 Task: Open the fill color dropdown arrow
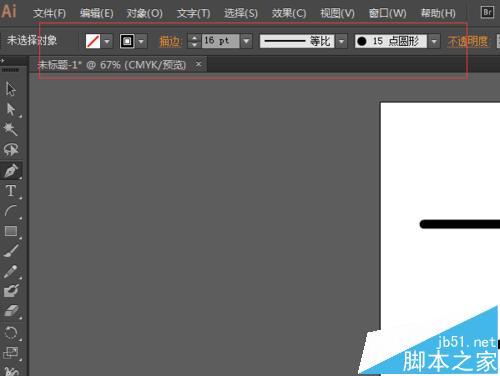click(x=107, y=42)
